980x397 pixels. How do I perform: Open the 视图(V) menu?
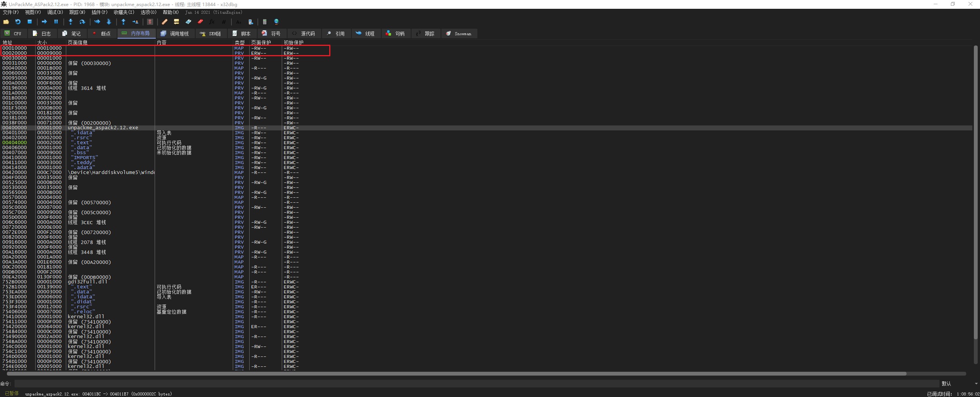coord(33,12)
